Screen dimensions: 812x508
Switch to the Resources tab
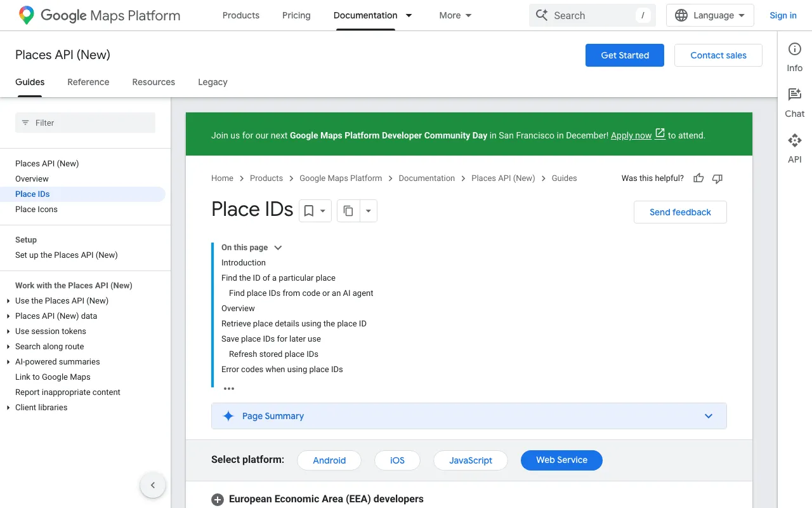154,82
